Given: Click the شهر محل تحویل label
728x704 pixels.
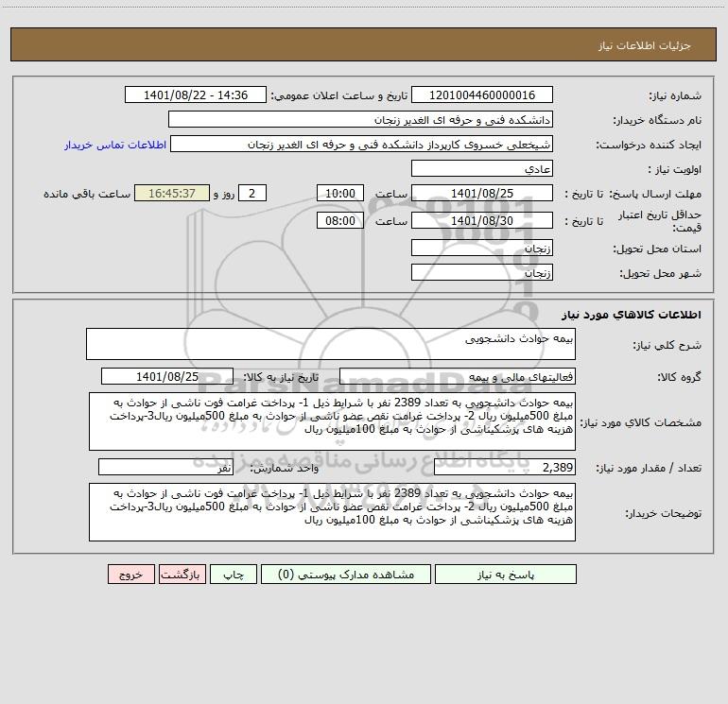Looking at the screenshot, I should (x=660, y=273).
